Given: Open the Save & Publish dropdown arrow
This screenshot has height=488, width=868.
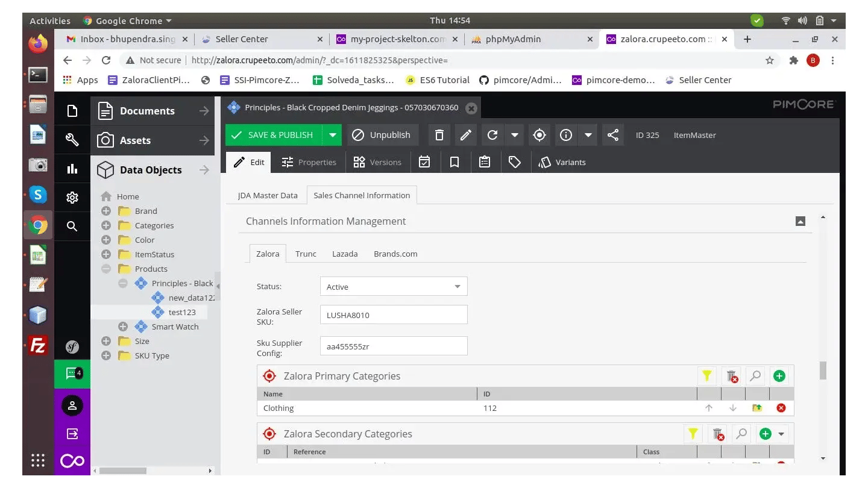Looking at the screenshot, I should pos(332,135).
